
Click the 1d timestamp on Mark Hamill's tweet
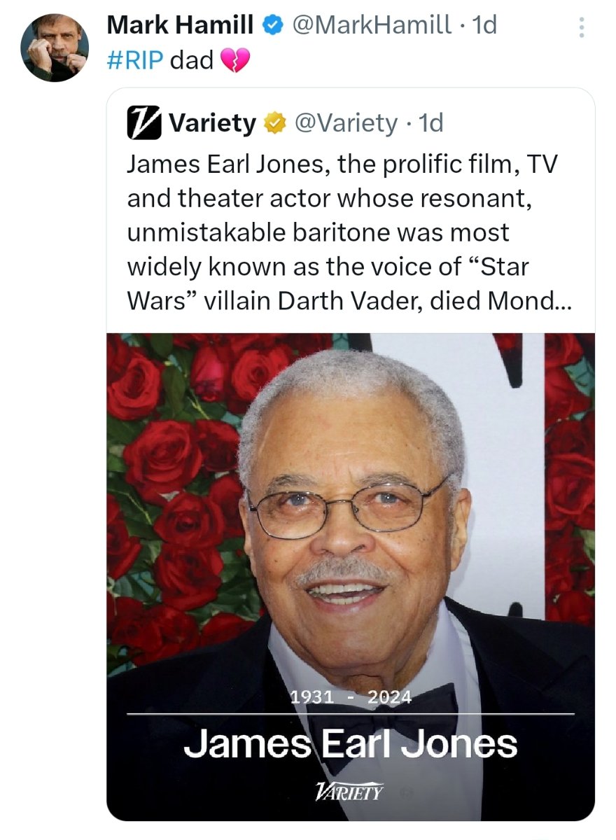pos(484,26)
